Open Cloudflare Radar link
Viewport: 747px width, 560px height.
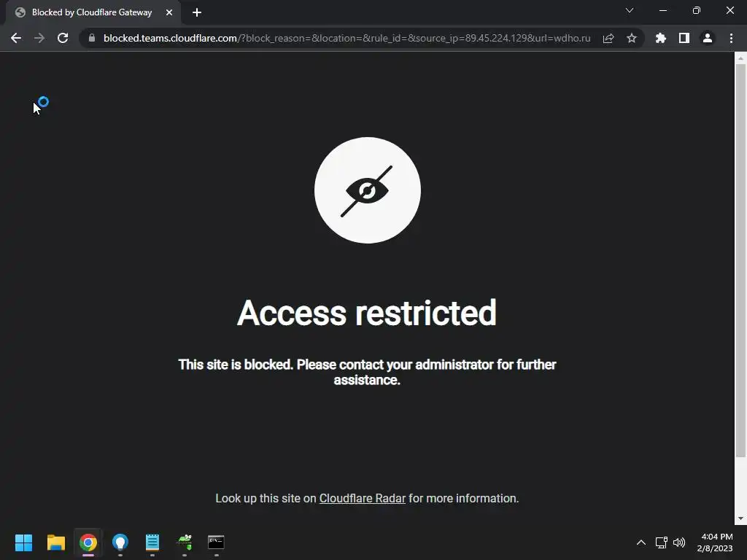[x=362, y=498]
